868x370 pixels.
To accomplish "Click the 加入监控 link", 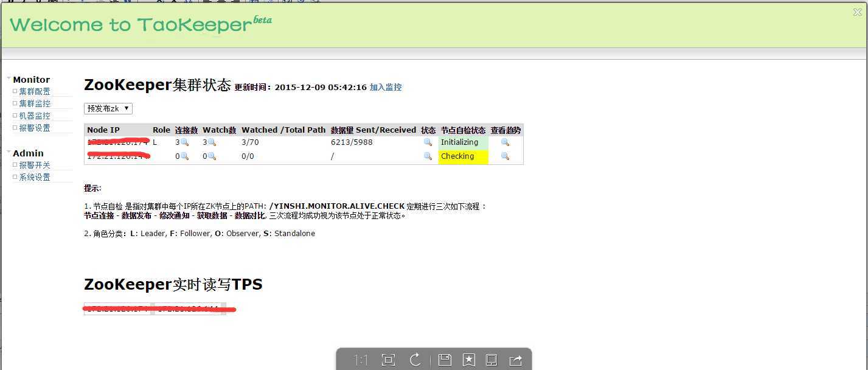I will pyautogui.click(x=386, y=87).
